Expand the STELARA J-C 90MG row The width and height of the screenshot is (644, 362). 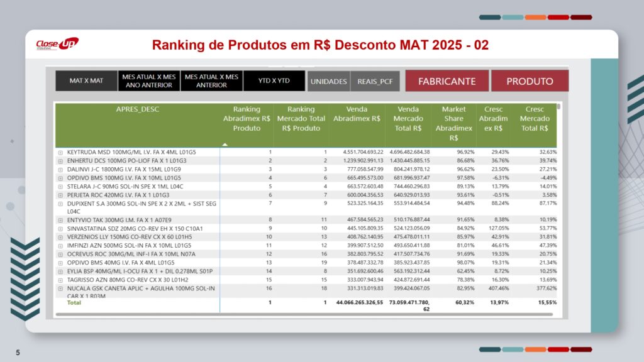[60, 186]
